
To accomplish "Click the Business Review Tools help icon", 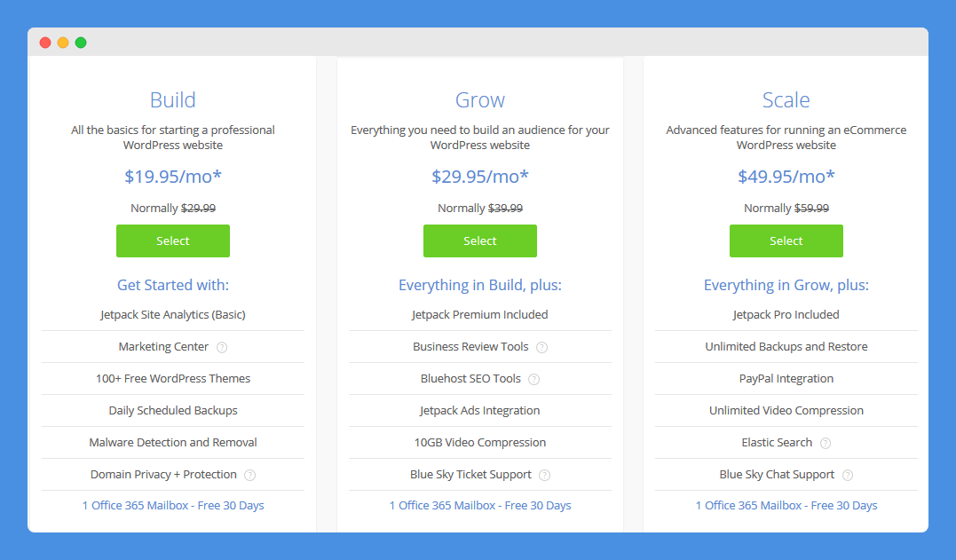I will point(541,347).
